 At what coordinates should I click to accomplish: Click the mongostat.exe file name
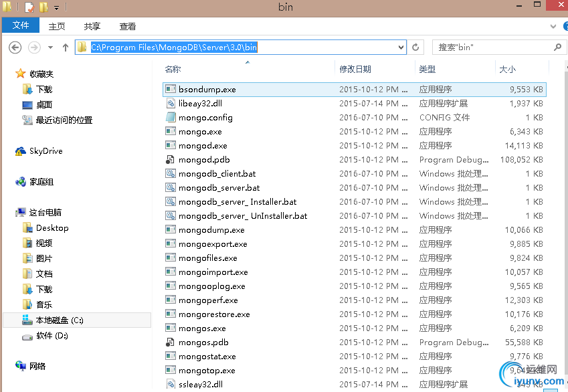(x=207, y=357)
